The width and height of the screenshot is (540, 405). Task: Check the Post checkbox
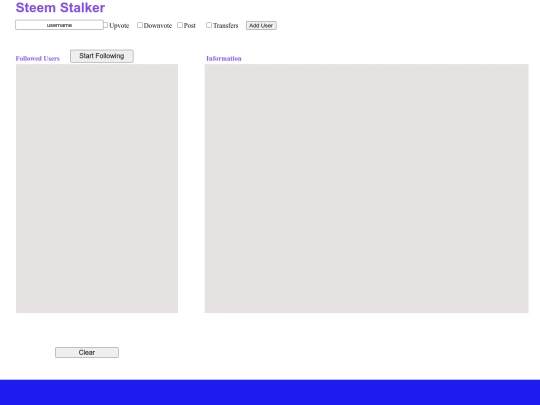(180, 25)
